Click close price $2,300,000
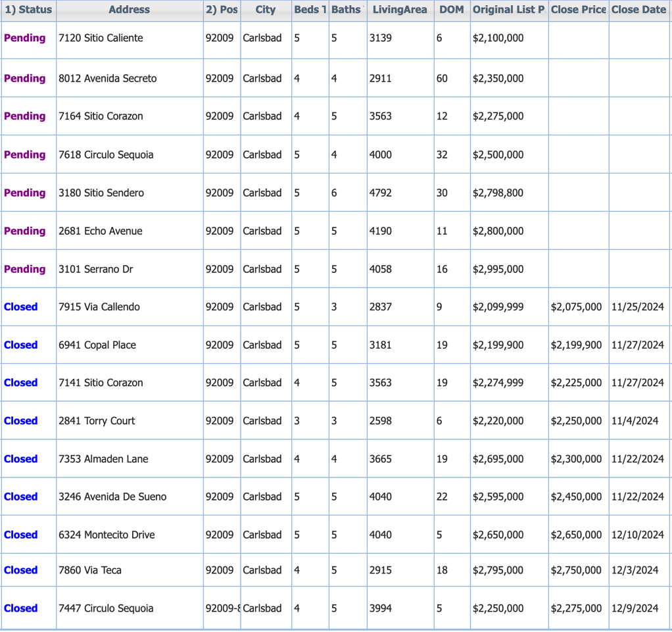The height and width of the screenshot is (632, 672). coord(576,459)
